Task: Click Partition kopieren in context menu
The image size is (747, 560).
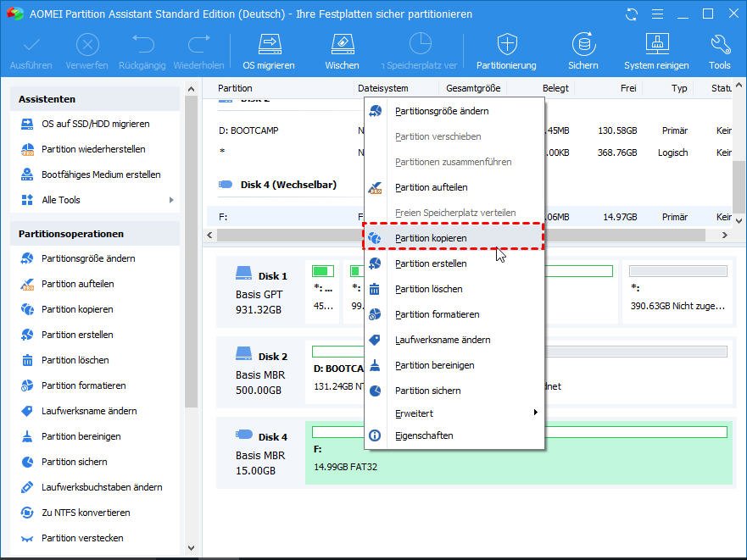Action: (454, 238)
